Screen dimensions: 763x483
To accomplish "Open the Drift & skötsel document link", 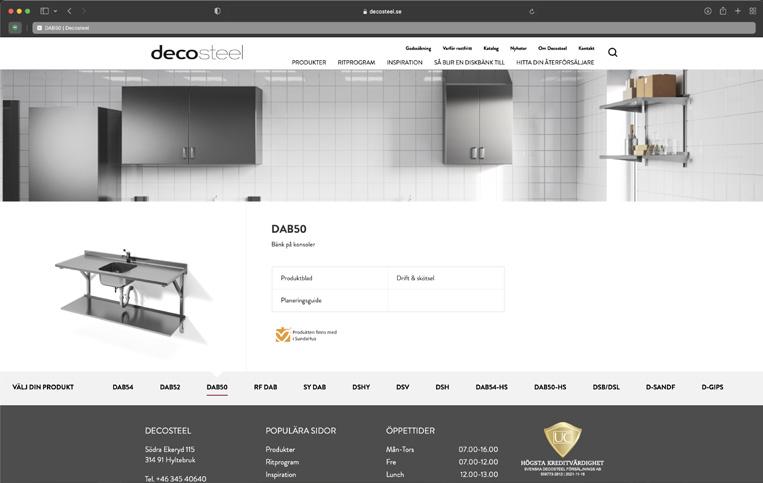I will pos(415,278).
